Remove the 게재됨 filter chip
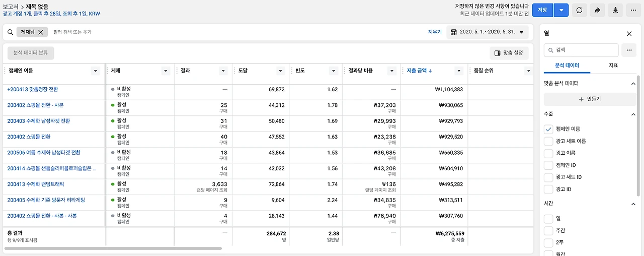Screen dimensions: 644x256 coord(41,32)
